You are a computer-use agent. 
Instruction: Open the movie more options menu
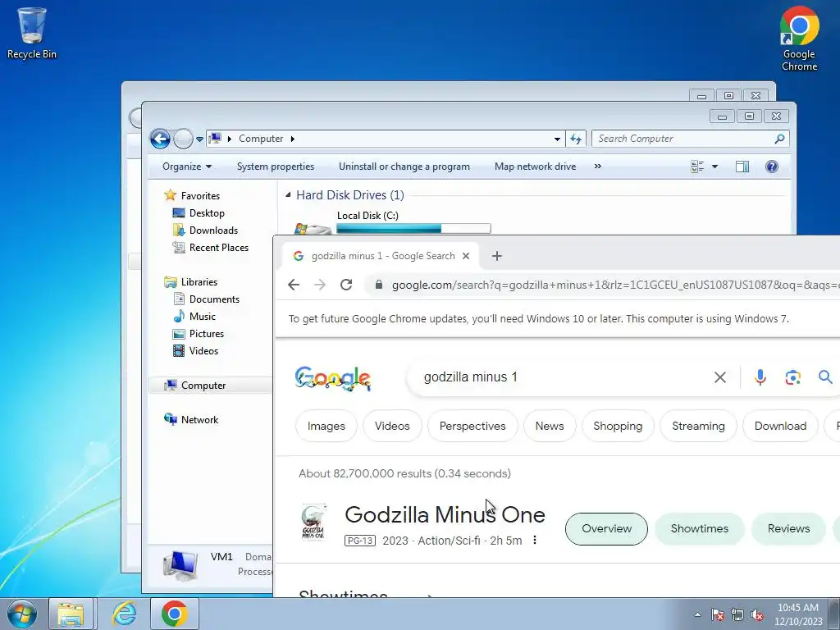[535, 540]
